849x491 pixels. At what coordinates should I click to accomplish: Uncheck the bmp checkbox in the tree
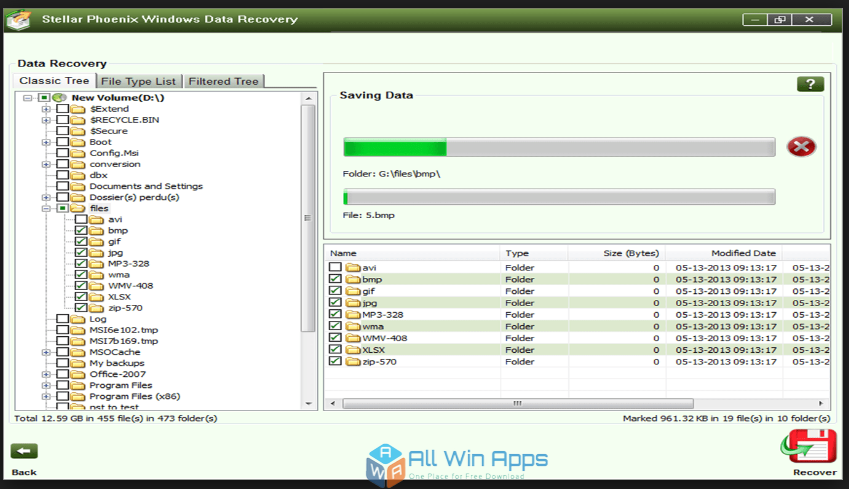point(81,230)
